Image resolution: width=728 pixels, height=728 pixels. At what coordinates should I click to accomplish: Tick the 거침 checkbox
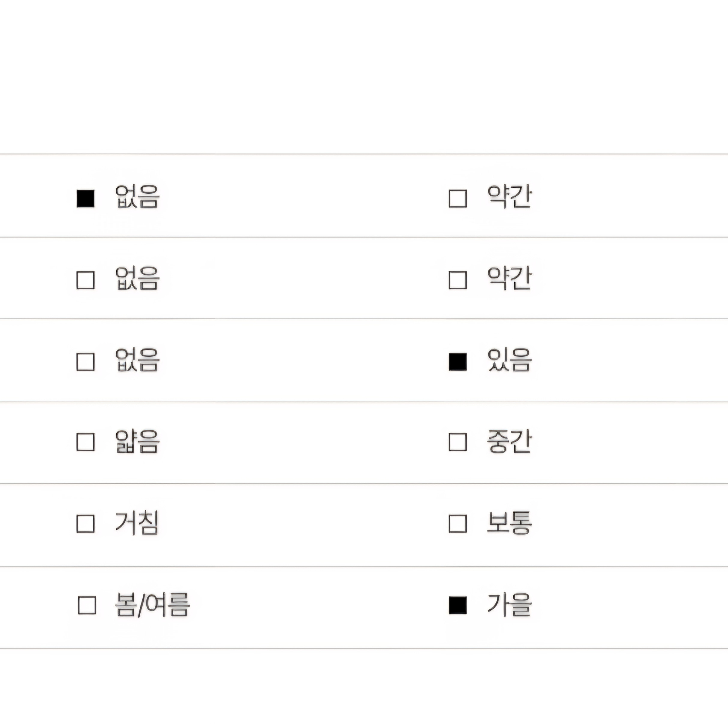point(85,524)
